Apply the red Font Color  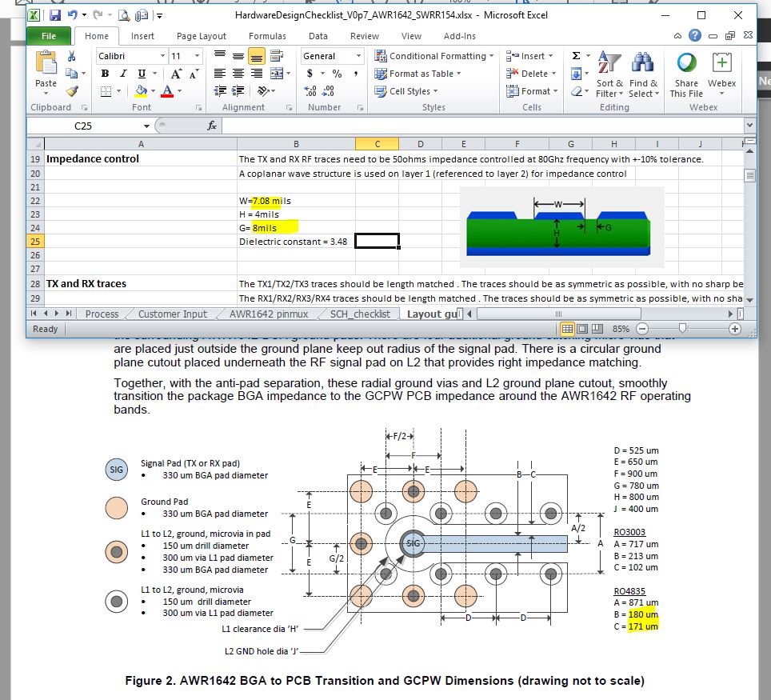point(167,91)
